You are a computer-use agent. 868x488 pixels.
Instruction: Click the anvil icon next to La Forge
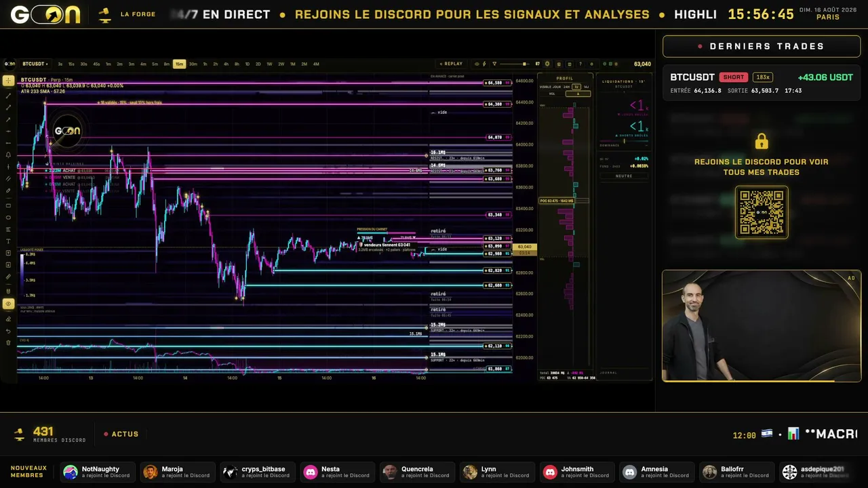(104, 14)
